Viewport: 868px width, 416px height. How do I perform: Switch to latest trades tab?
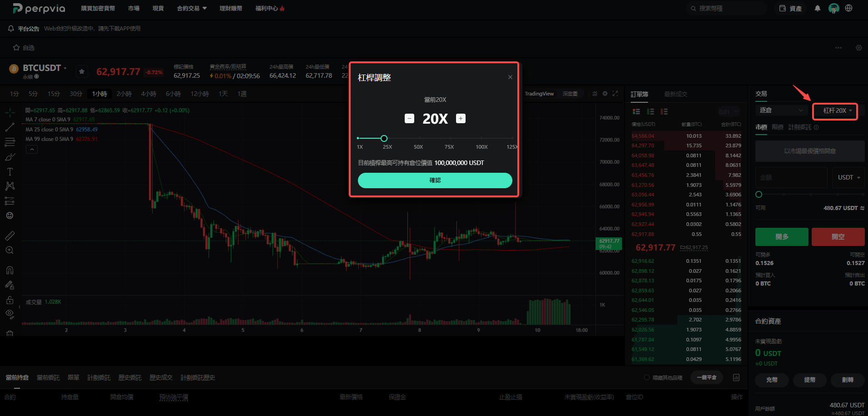tap(676, 94)
